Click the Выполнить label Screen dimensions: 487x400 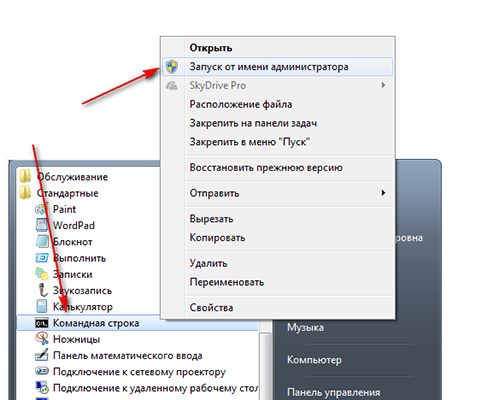[79, 258]
